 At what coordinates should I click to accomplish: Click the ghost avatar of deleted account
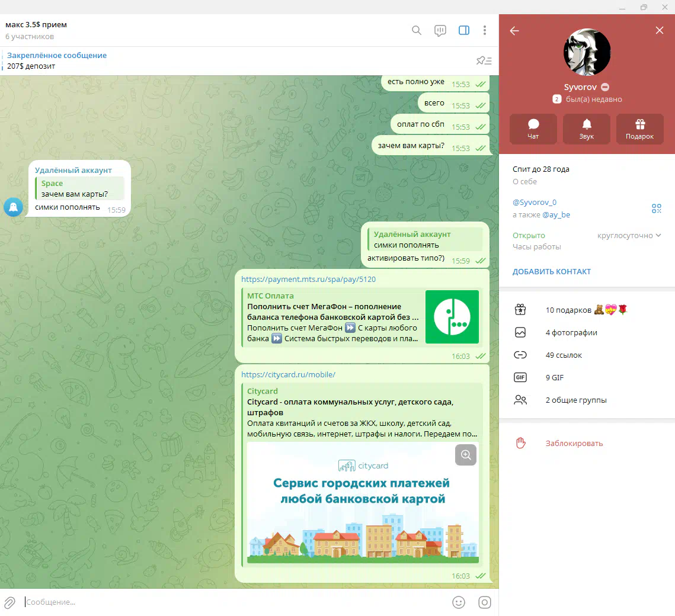(x=14, y=207)
